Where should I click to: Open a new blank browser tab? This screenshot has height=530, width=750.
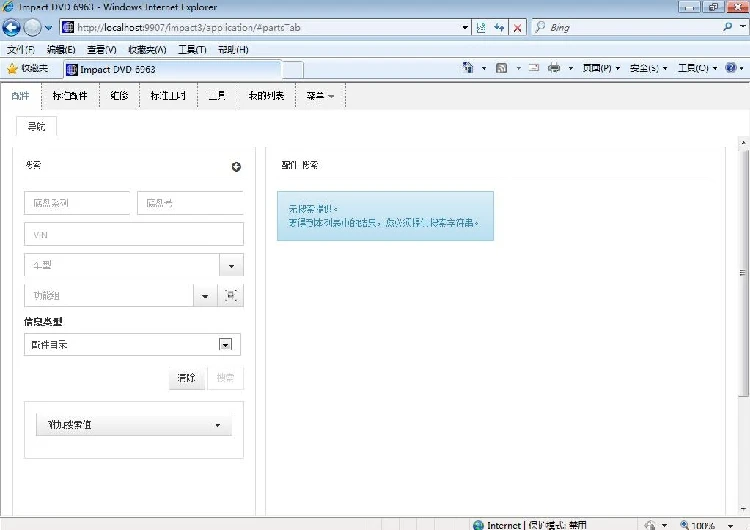point(293,70)
